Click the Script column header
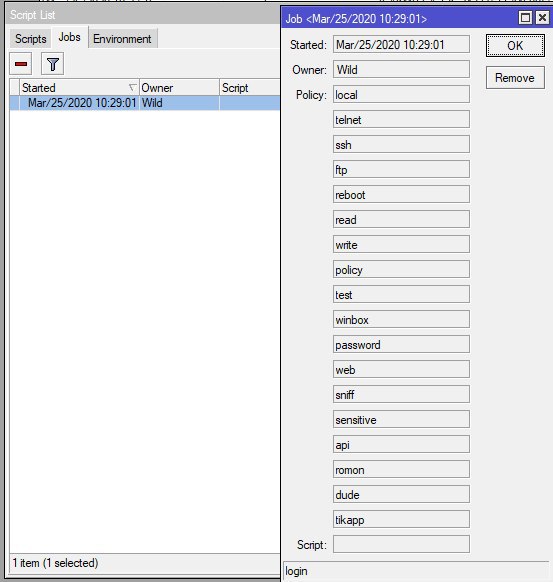 [x=249, y=88]
